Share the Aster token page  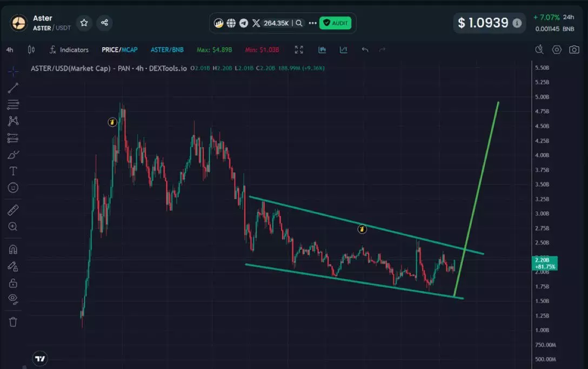coord(104,23)
